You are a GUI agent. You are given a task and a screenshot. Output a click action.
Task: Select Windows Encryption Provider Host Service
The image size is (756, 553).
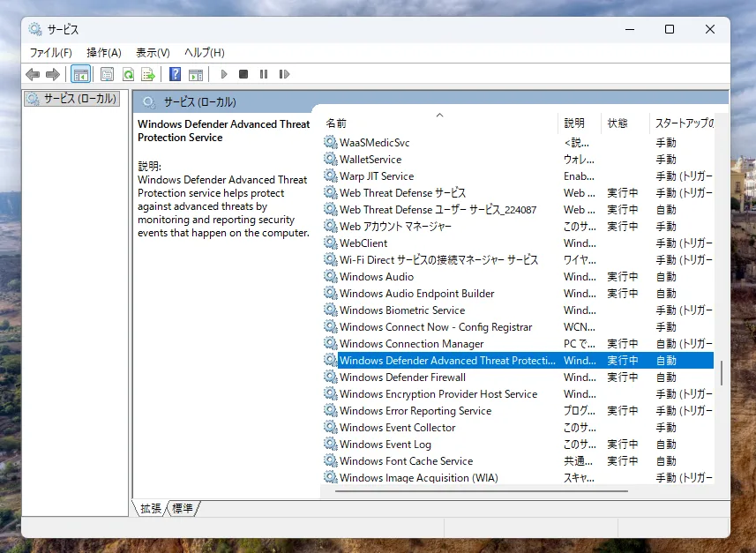click(x=519, y=394)
